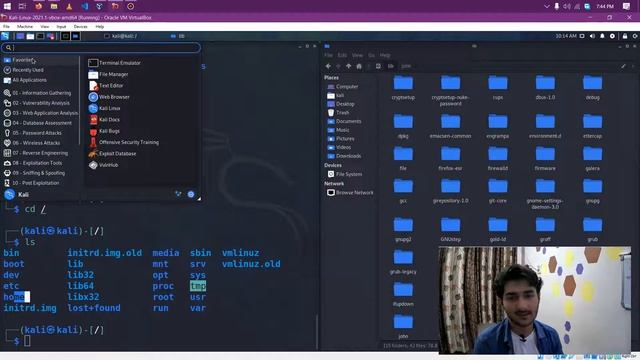The image size is (640, 360).
Task: Open 07 - Reverse Engineering category
Action: pyautogui.click(x=36, y=153)
